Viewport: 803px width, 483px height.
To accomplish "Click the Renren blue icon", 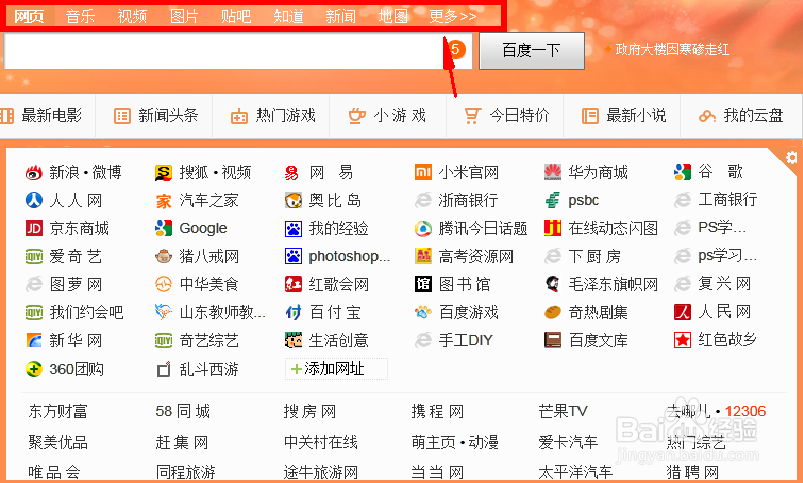I will click(x=34, y=200).
